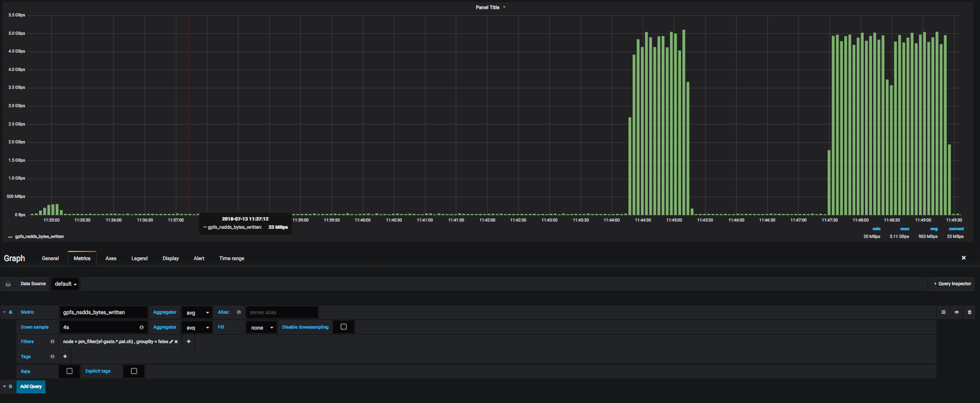Image resolution: width=980 pixels, height=403 pixels.
Task: Sort legend by max column
Action: click(x=905, y=229)
